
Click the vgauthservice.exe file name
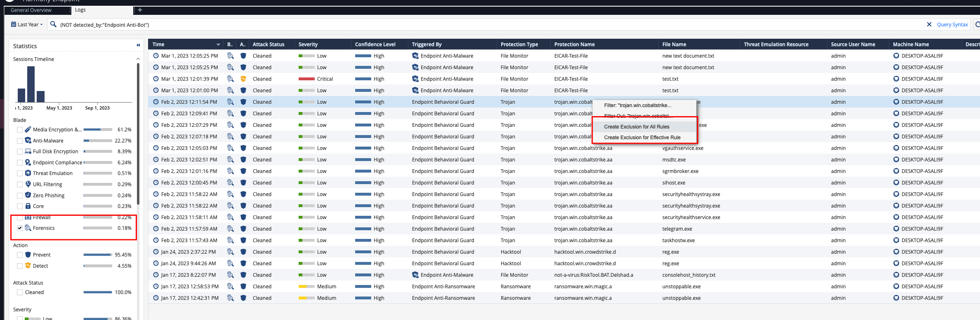coord(683,148)
